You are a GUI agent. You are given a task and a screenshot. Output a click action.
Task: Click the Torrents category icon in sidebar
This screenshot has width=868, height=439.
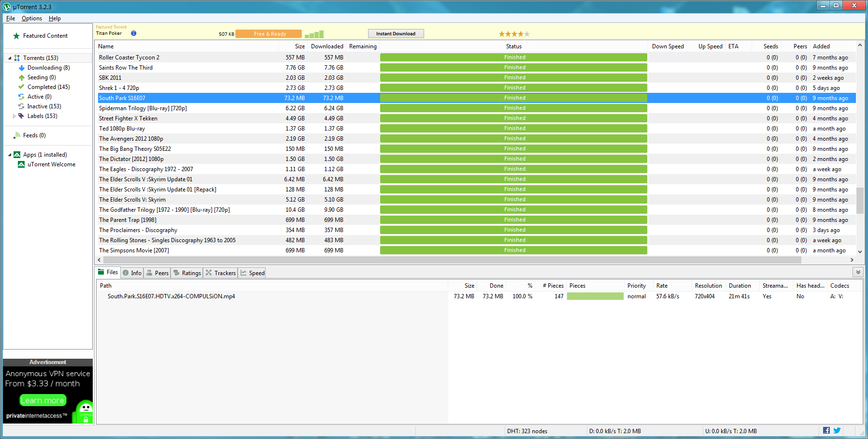click(x=17, y=58)
